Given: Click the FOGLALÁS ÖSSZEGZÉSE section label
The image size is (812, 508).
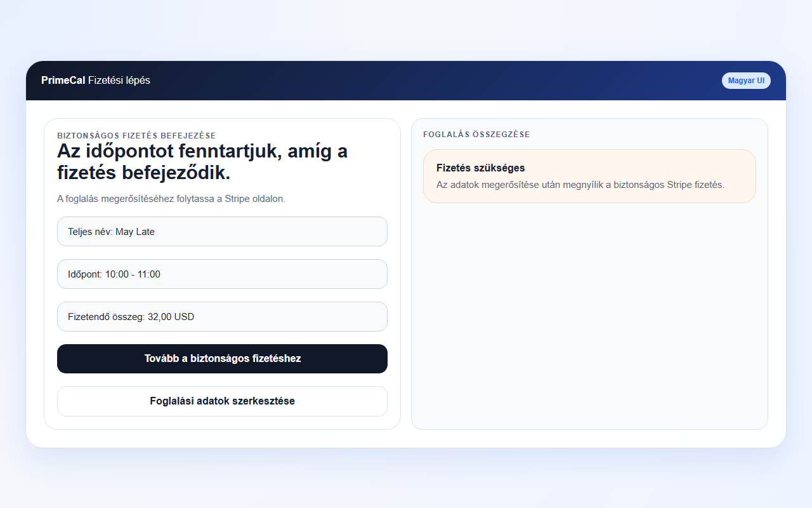Looking at the screenshot, I should tap(476, 135).
